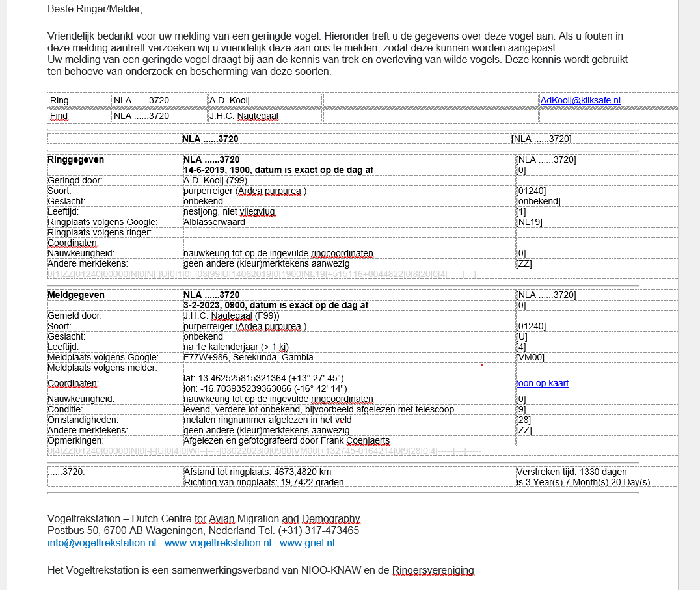Select the "Richting van ringplaats" direction cell

[x=263, y=482]
